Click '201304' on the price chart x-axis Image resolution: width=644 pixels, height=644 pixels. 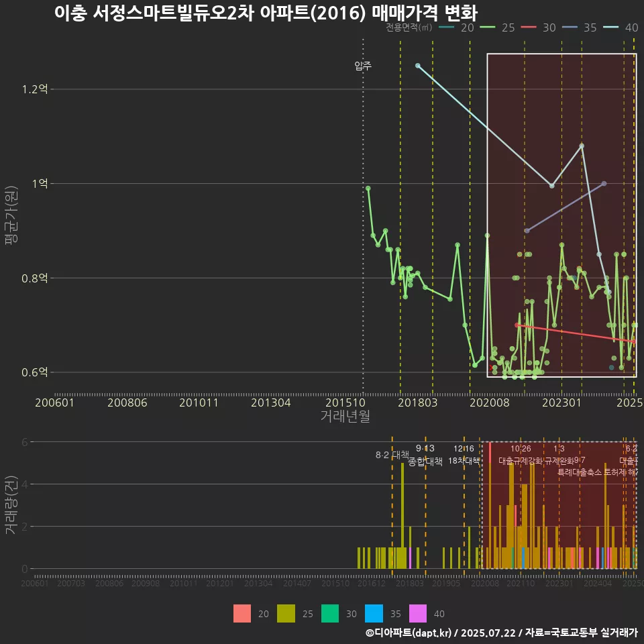pyautogui.click(x=270, y=402)
